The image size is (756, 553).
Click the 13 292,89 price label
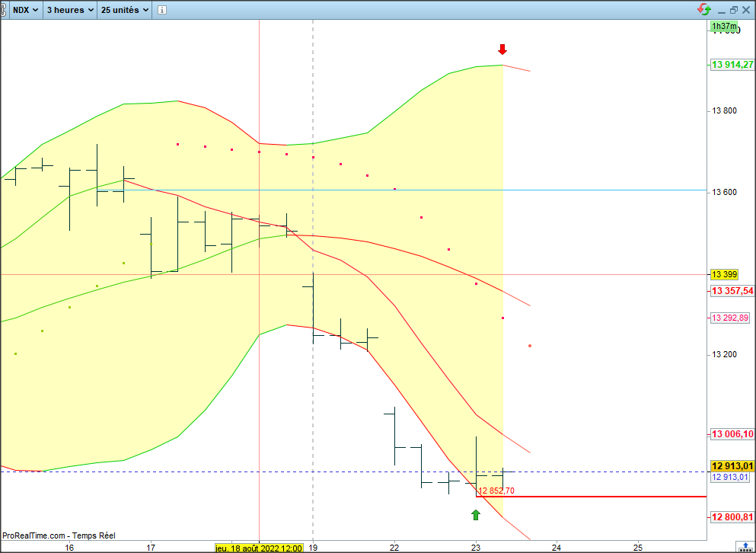tap(730, 318)
